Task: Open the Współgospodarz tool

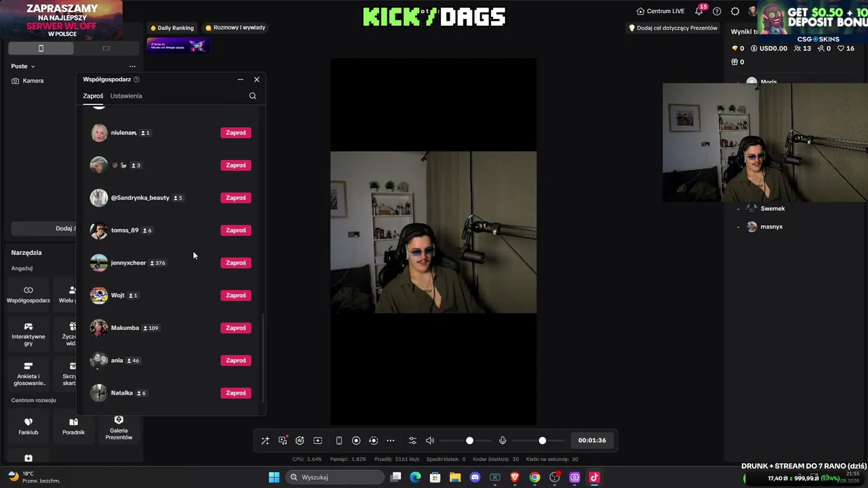Action: [28, 295]
